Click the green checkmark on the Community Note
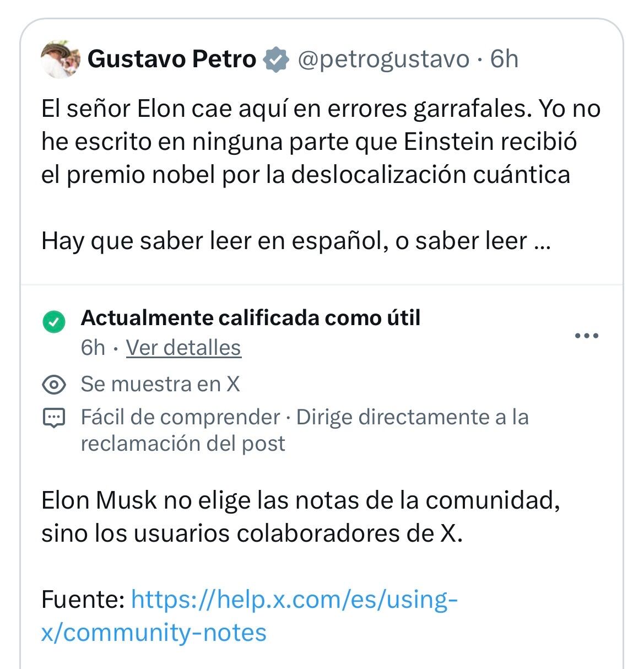This screenshot has width=644, height=669. 54,322
